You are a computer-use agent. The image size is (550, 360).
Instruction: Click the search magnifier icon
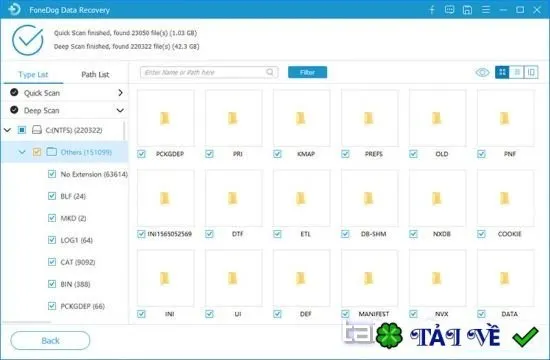pyautogui.click(x=269, y=72)
